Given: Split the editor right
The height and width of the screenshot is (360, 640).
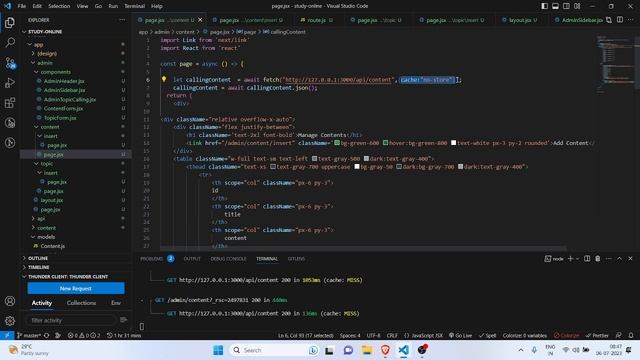Looking at the screenshot, I should [x=620, y=20].
